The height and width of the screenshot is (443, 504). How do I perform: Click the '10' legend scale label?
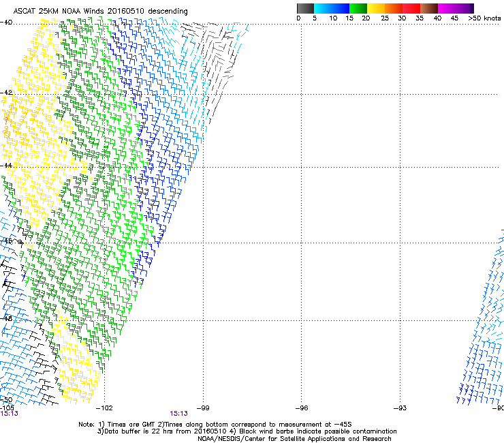click(333, 18)
